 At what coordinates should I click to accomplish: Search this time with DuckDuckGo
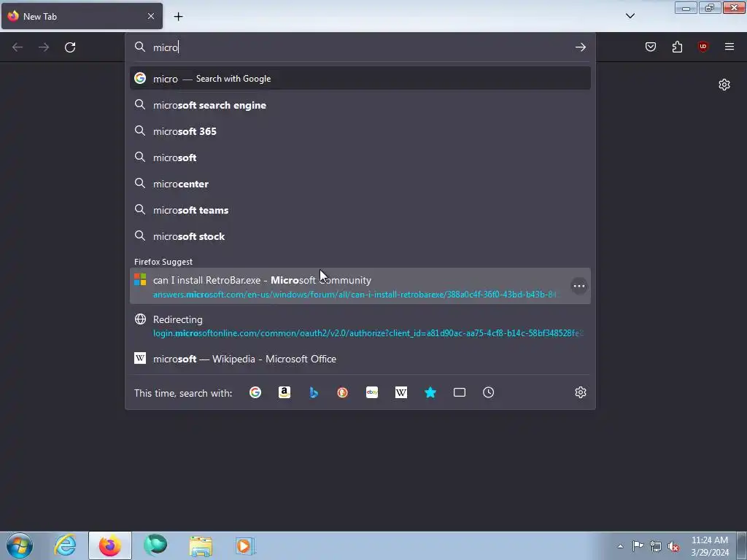coord(343,392)
